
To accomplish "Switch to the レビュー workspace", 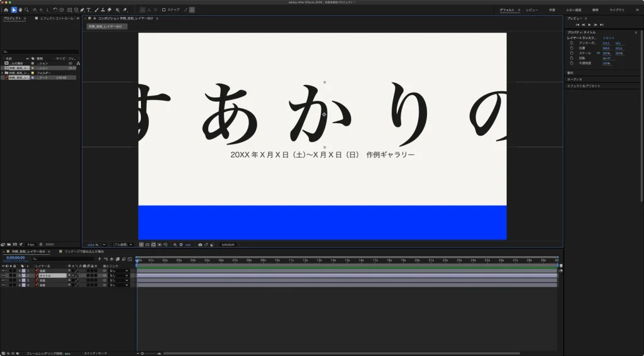I will [x=532, y=10].
